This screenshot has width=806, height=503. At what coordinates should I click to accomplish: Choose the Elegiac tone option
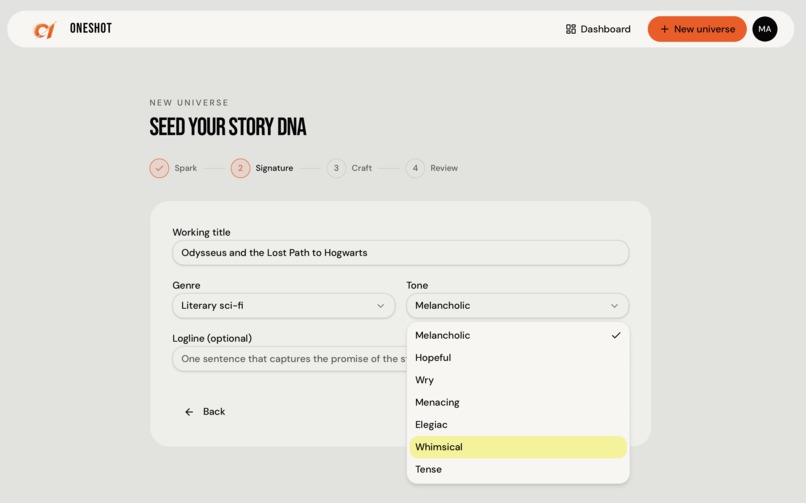coord(518,425)
